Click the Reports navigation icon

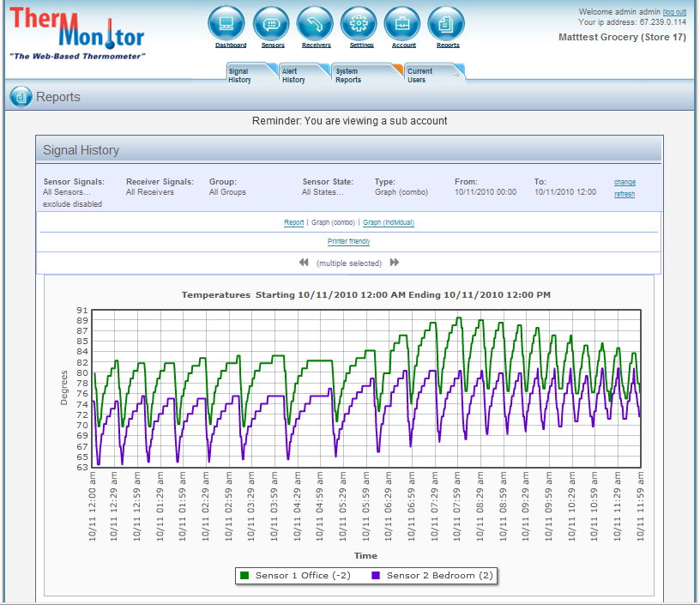pyautogui.click(x=446, y=23)
